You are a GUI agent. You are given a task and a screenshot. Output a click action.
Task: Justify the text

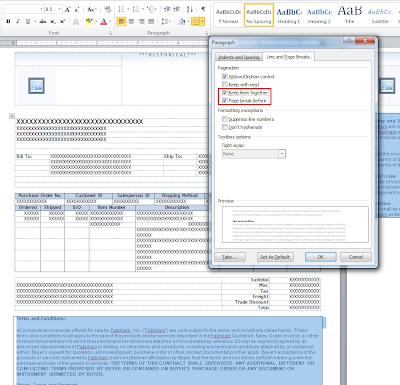[151, 22]
